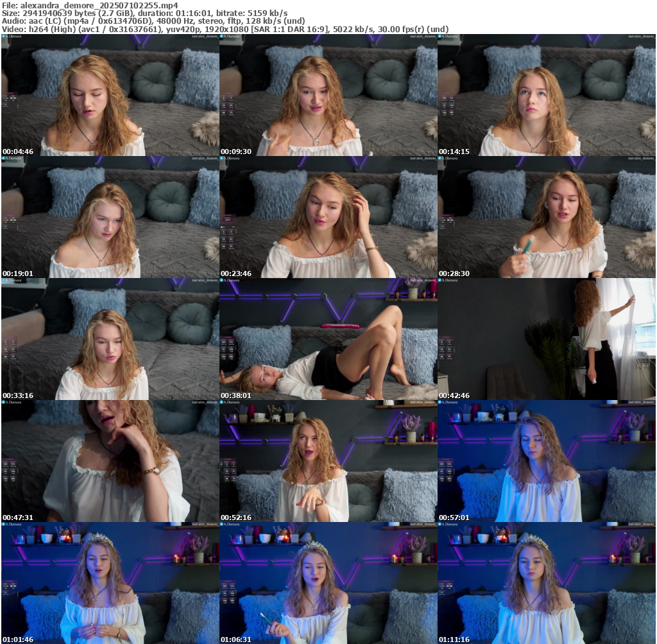Open the thumbnail at 00:23:46
This screenshot has width=657, height=644.
click(328, 217)
